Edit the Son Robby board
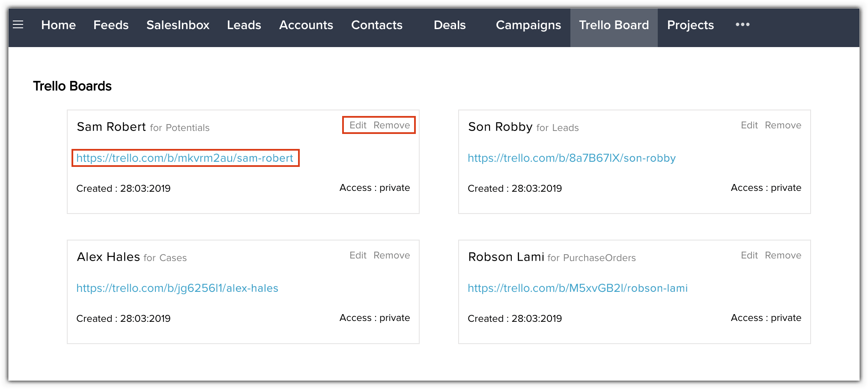The width and height of the screenshot is (868, 389). (749, 125)
